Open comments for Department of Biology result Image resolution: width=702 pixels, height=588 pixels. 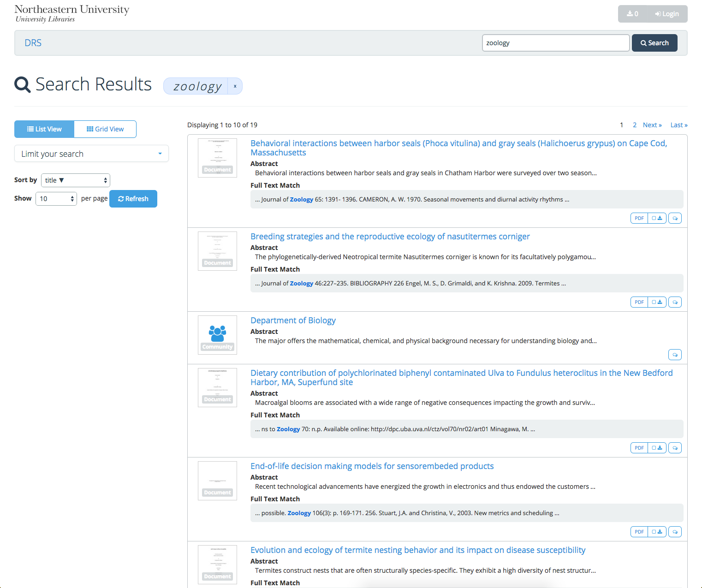tap(675, 355)
